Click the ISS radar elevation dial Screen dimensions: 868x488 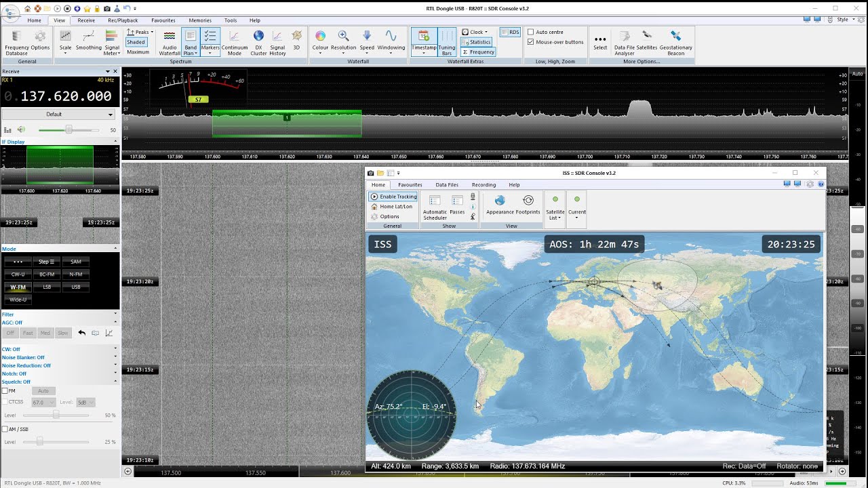(412, 414)
